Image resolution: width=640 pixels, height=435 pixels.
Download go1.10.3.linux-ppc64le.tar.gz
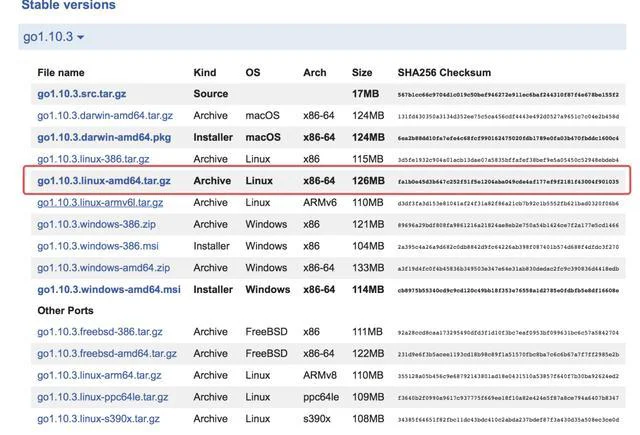tap(102, 397)
